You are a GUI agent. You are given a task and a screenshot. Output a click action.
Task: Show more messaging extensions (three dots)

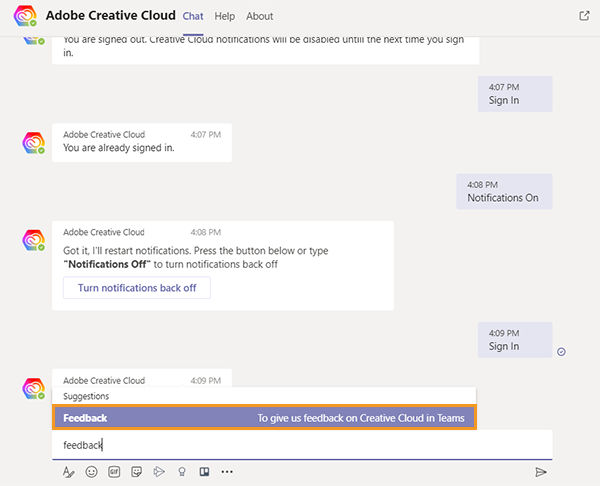(x=227, y=471)
